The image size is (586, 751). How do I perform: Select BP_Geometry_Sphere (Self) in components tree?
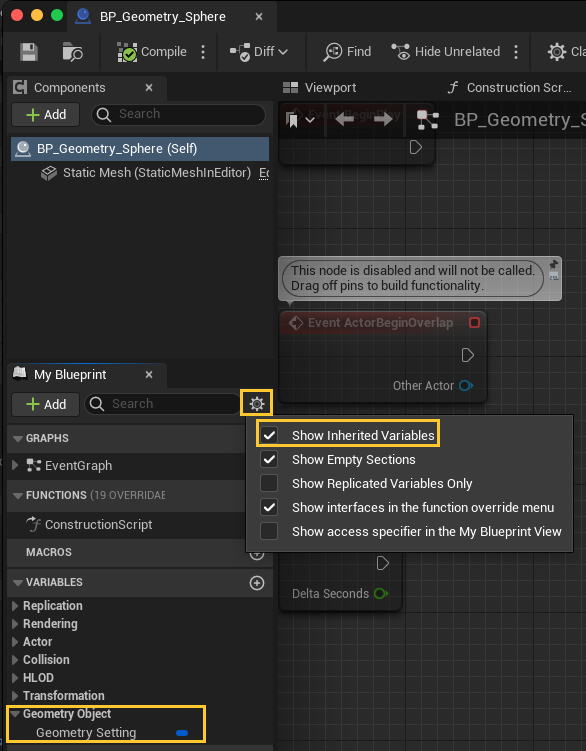coord(140,149)
